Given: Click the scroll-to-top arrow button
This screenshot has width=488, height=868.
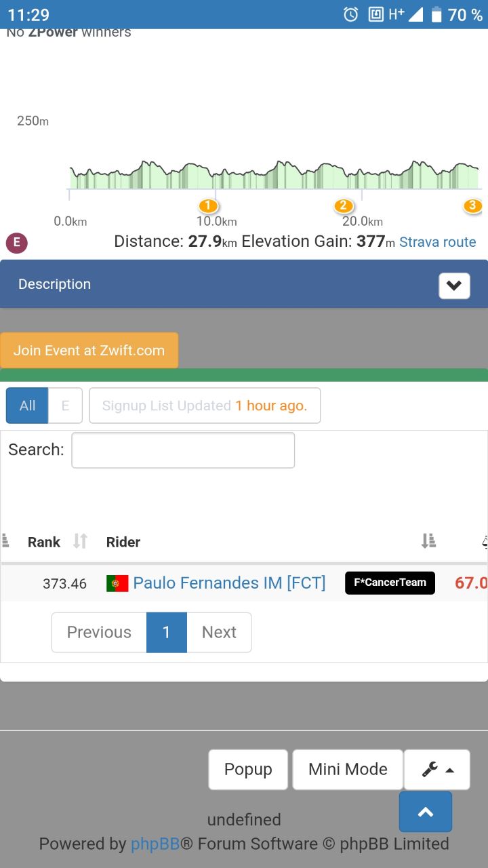Looking at the screenshot, I should (426, 812).
